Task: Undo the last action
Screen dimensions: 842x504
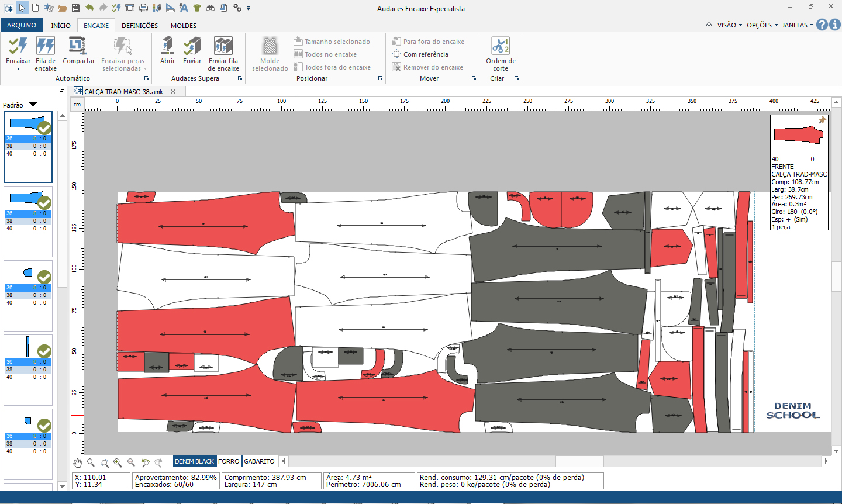Action: (x=89, y=8)
